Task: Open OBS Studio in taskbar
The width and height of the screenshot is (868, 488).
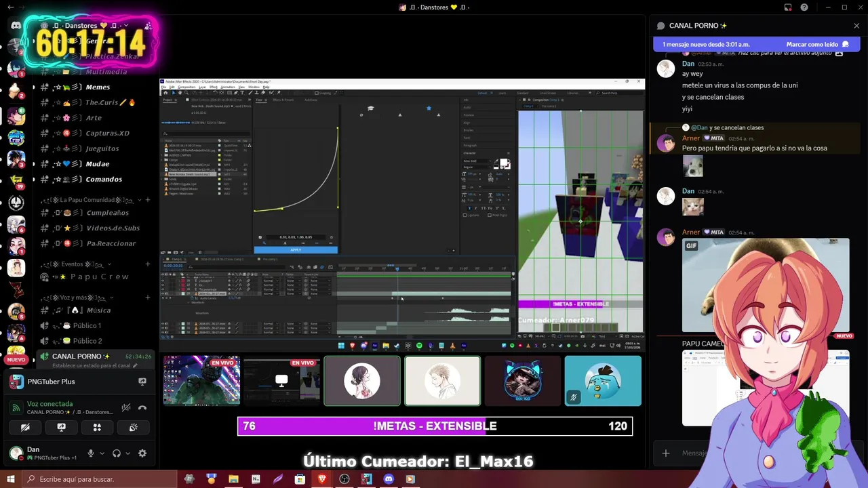Action: pyautogui.click(x=344, y=479)
